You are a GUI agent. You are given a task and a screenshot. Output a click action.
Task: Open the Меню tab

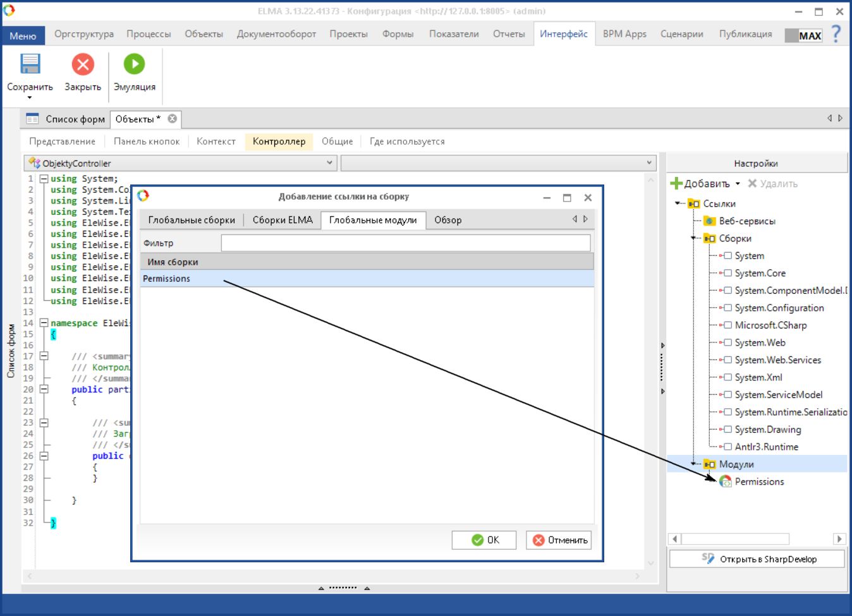(x=23, y=36)
